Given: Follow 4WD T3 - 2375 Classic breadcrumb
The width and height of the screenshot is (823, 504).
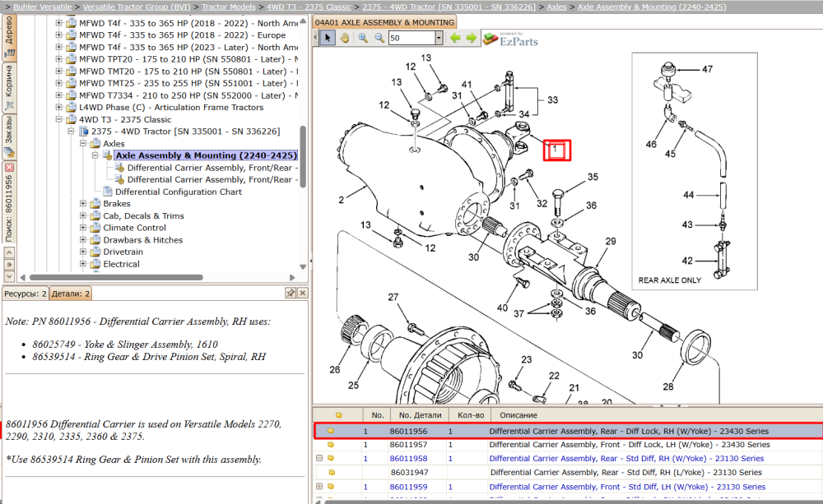Looking at the screenshot, I should [x=309, y=7].
